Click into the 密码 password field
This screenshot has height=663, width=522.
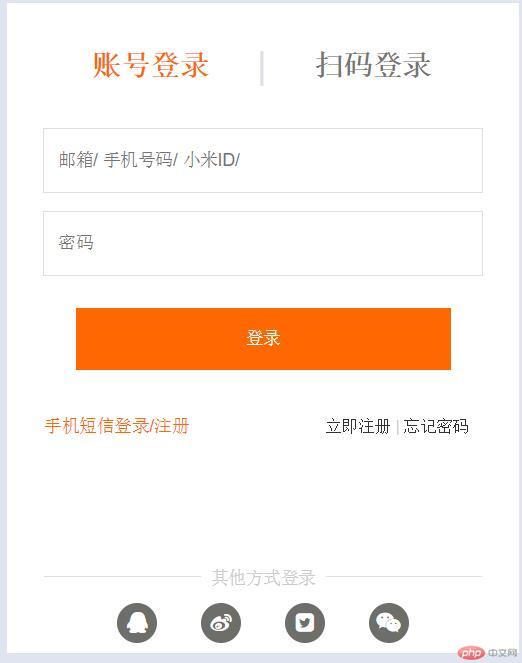point(263,244)
